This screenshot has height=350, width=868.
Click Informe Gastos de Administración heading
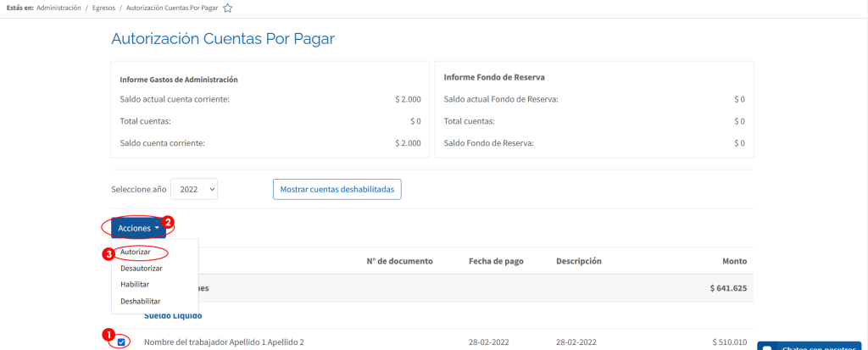[x=179, y=79]
